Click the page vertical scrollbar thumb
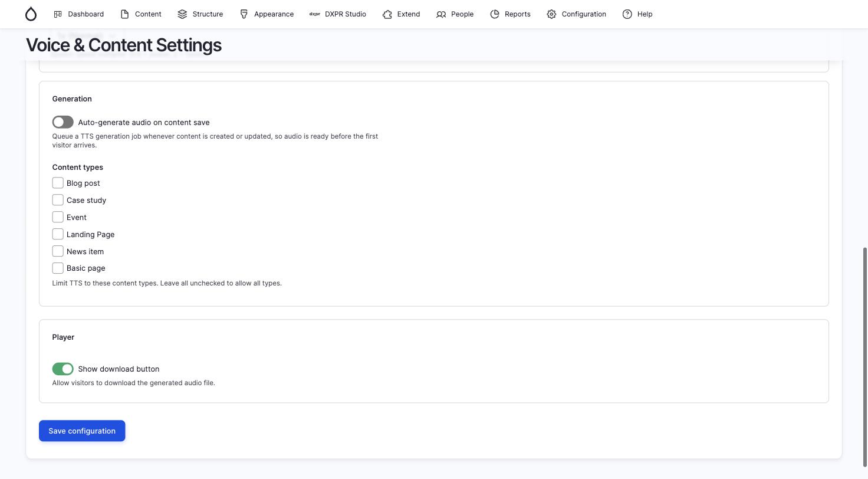Image resolution: width=868 pixels, height=479 pixels. coord(866,357)
